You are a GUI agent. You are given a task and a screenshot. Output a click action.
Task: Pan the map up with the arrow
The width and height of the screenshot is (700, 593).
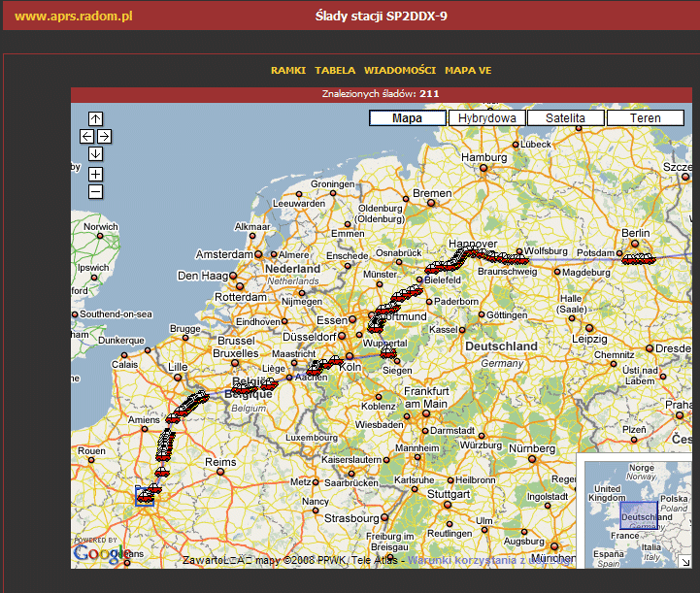pyautogui.click(x=95, y=118)
